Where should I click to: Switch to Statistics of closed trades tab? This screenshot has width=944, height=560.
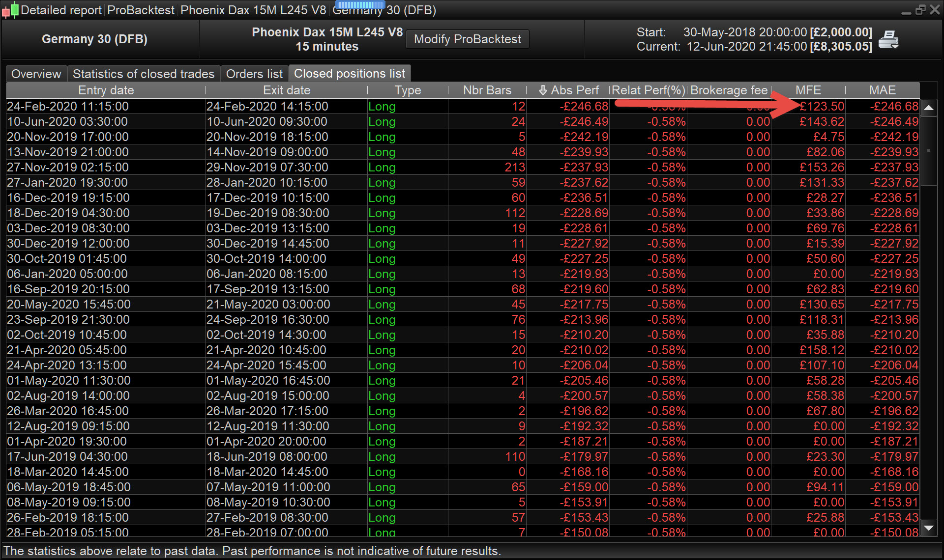144,74
